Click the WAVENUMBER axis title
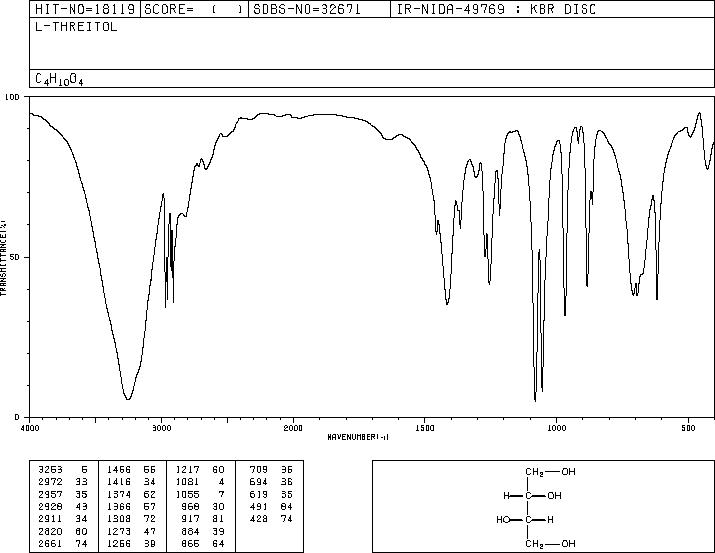 click(358, 437)
